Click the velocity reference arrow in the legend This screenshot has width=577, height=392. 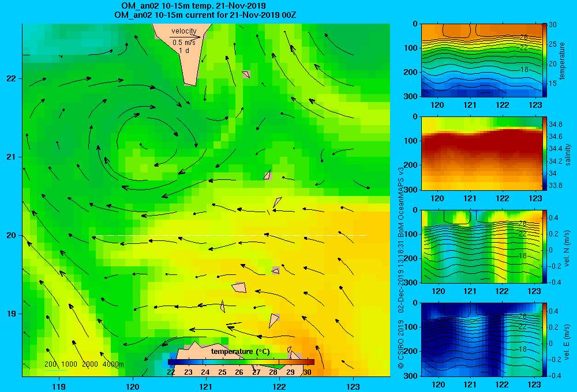(x=185, y=37)
